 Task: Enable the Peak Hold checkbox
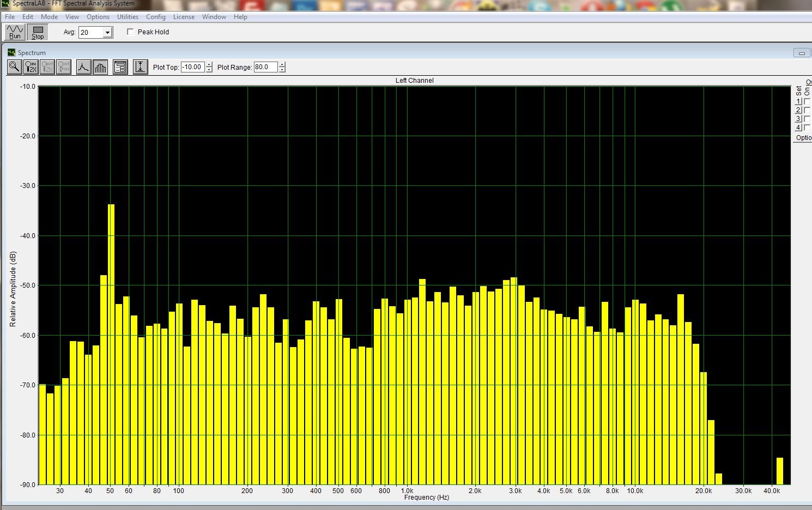(x=130, y=32)
